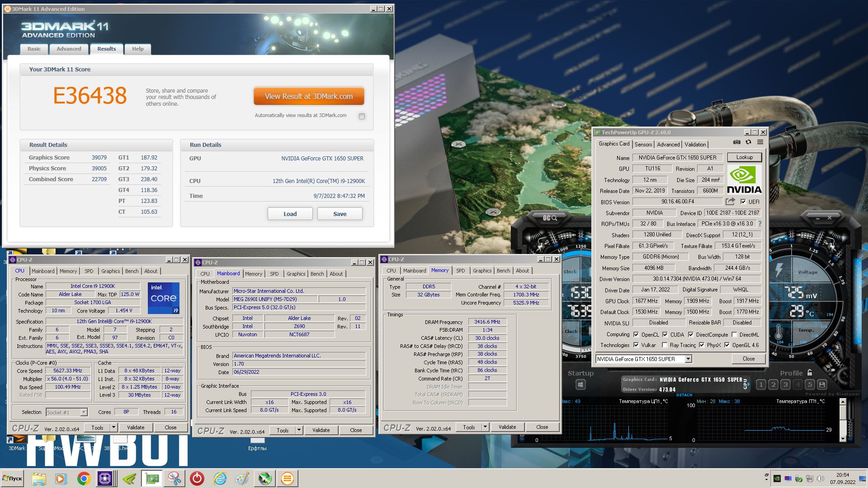Image resolution: width=868 pixels, height=488 pixels.
Task: Open Windows Media Player from taskbar
Action: tap(61, 479)
